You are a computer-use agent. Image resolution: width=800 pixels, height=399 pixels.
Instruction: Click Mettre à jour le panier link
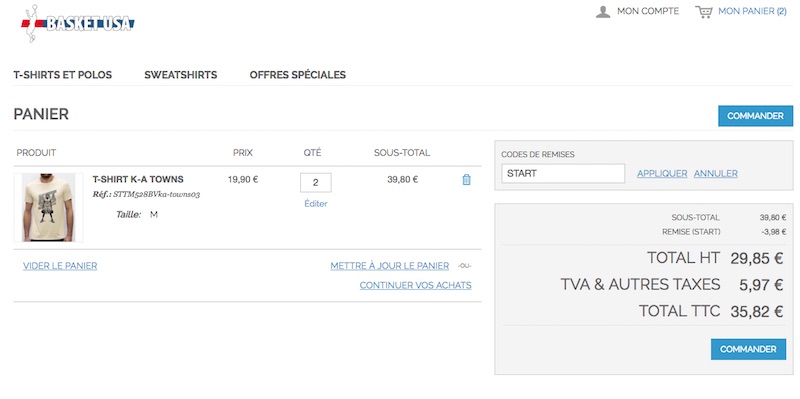coord(390,266)
